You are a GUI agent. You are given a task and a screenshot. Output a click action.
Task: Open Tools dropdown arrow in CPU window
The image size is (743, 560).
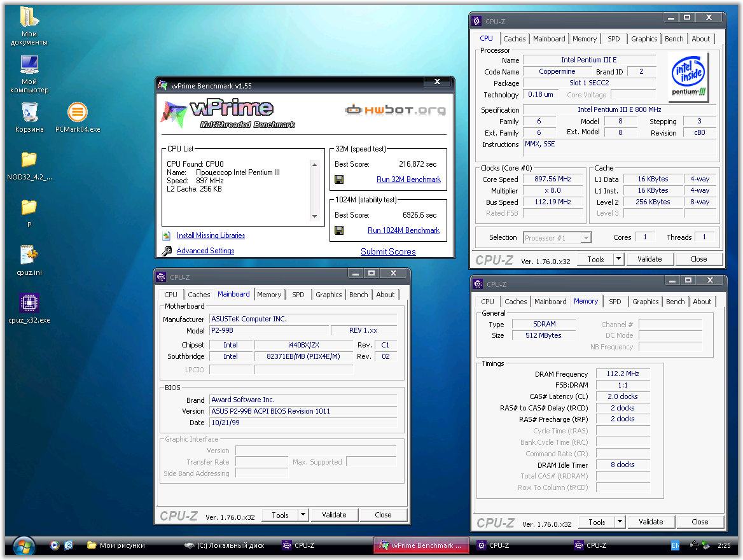click(x=618, y=259)
